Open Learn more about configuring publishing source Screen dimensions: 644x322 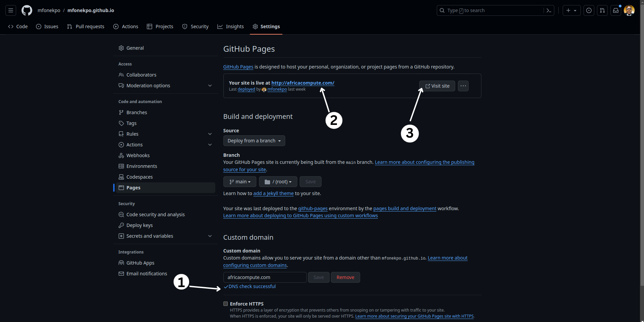click(x=425, y=162)
